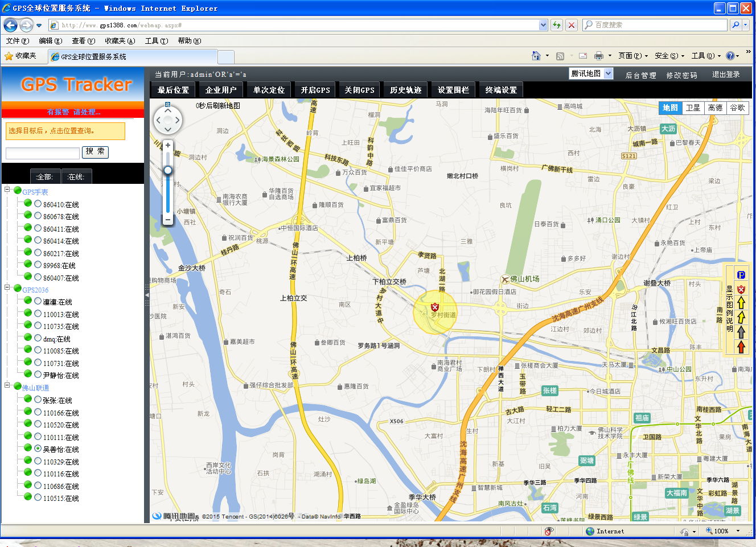Open the IE home page icon
Viewport: 756px width, 547px height.
[x=536, y=56]
